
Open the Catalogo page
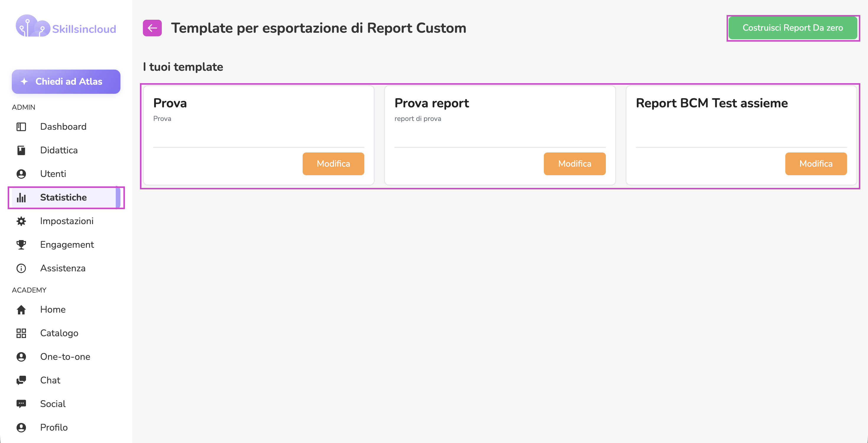(x=66, y=333)
